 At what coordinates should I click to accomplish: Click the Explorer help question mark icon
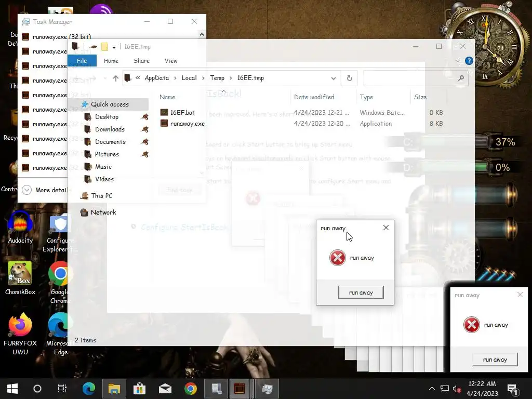coord(469,61)
